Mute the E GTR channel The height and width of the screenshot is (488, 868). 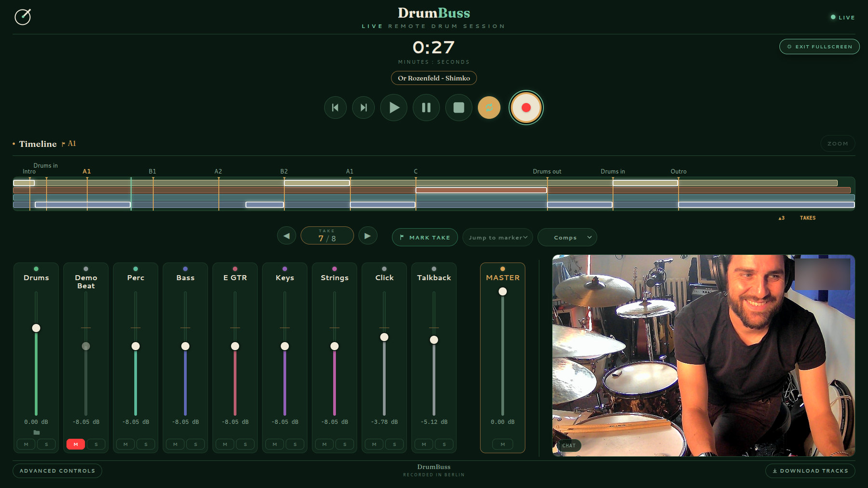click(x=225, y=444)
